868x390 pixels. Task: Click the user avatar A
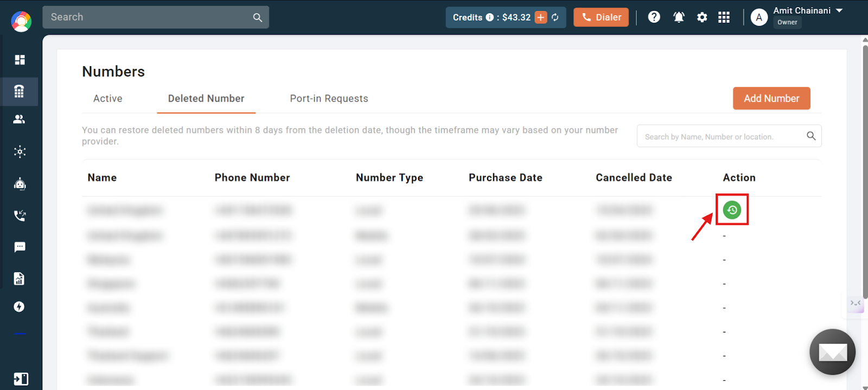[759, 17]
